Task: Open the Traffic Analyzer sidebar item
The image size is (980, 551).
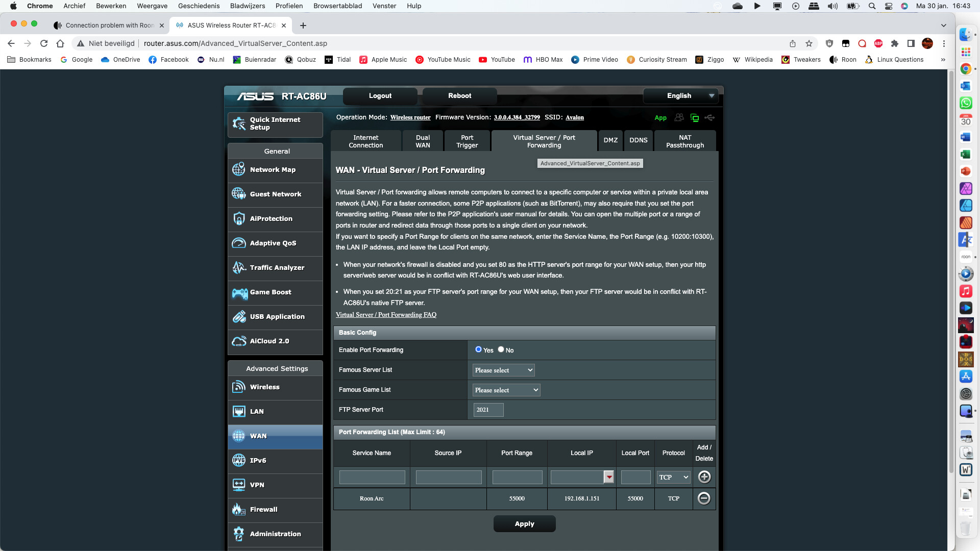Action: coord(277,268)
